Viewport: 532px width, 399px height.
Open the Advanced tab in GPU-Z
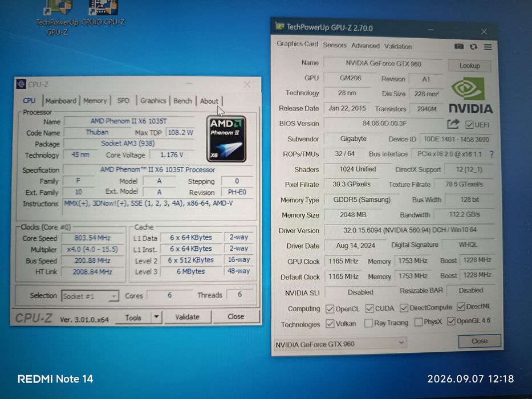[x=366, y=46]
